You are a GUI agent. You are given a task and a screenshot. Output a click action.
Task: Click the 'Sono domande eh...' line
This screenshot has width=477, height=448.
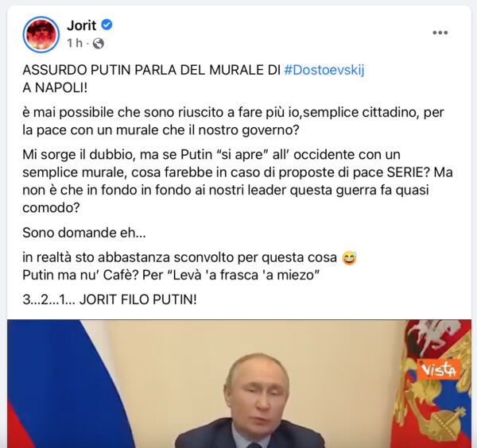tap(84, 233)
